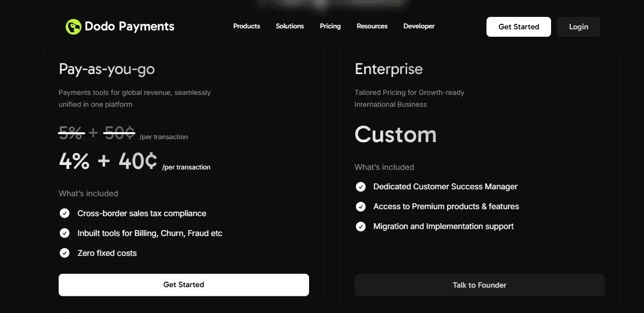Image resolution: width=644 pixels, height=313 pixels.
Task: Click checkmark icon beside Migration and Implementation support
Action: [361, 227]
